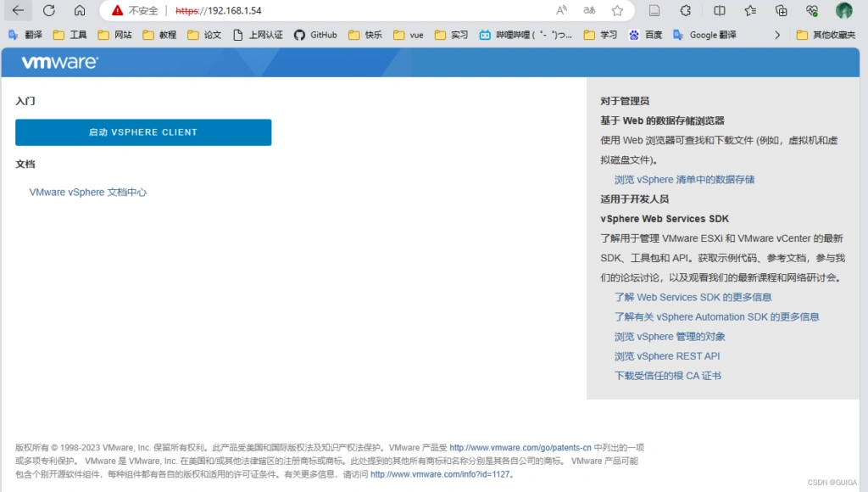Open the browser home page icon
The image size is (868, 492).
click(80, 10)
